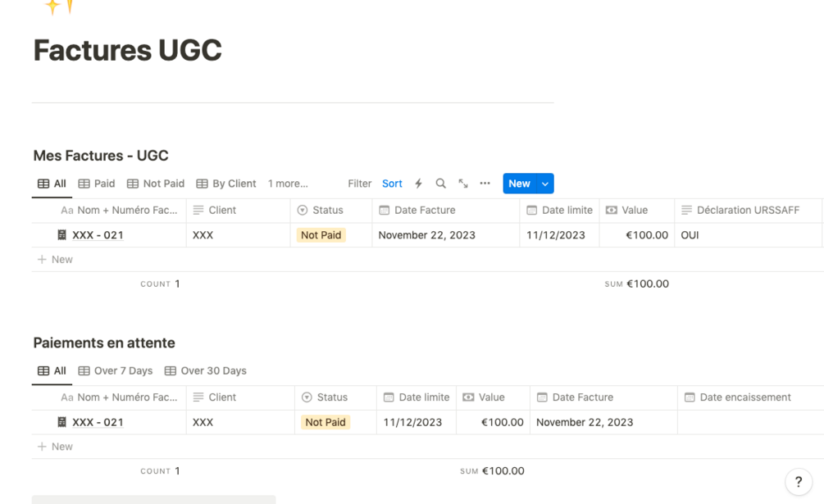
Task: Click the Sort option
Action: (392, 184)
